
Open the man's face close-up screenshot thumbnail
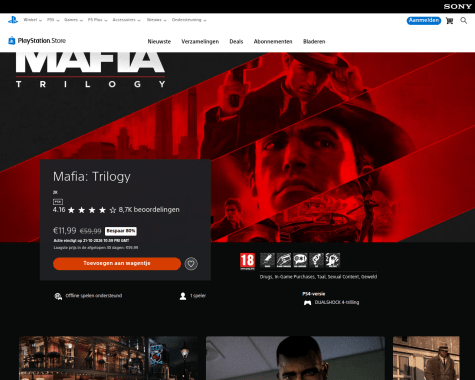pos(295,358)
